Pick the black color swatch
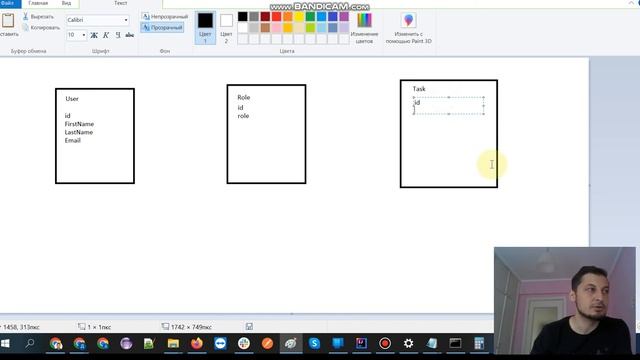 pyautogui.click(x=242, y=17)
